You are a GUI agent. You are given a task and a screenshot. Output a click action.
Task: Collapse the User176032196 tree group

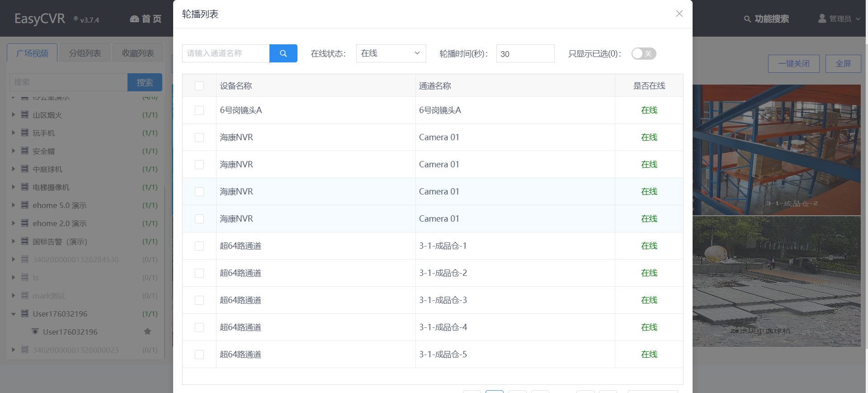coord(14,314)
